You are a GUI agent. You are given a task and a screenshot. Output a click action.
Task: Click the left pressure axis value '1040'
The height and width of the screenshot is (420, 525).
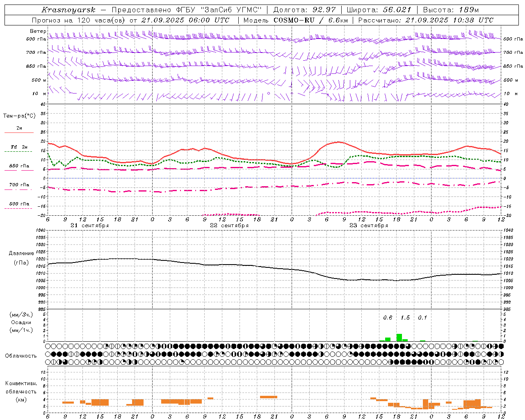[x=41, y=231]
